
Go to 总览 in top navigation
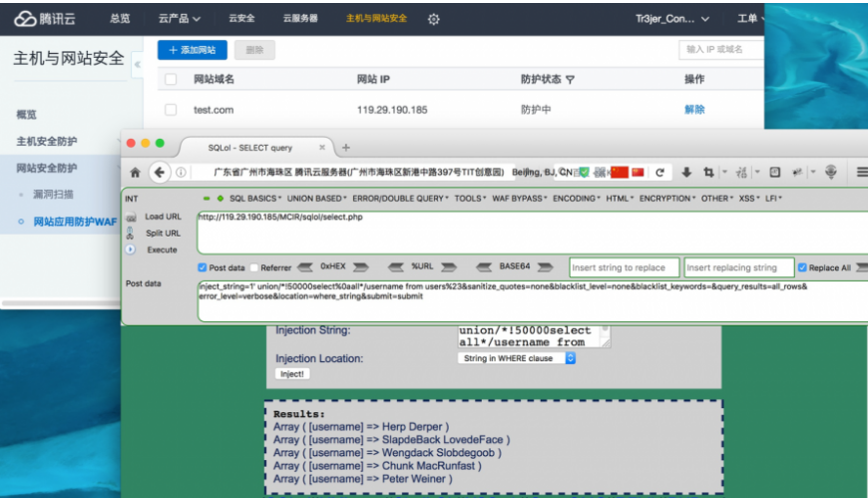coord(120,19)
